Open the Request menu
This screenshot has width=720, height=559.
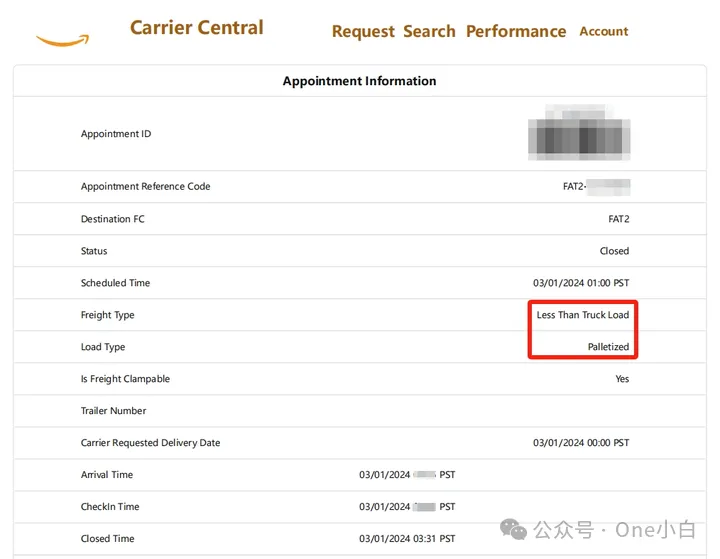pos(363,31)
